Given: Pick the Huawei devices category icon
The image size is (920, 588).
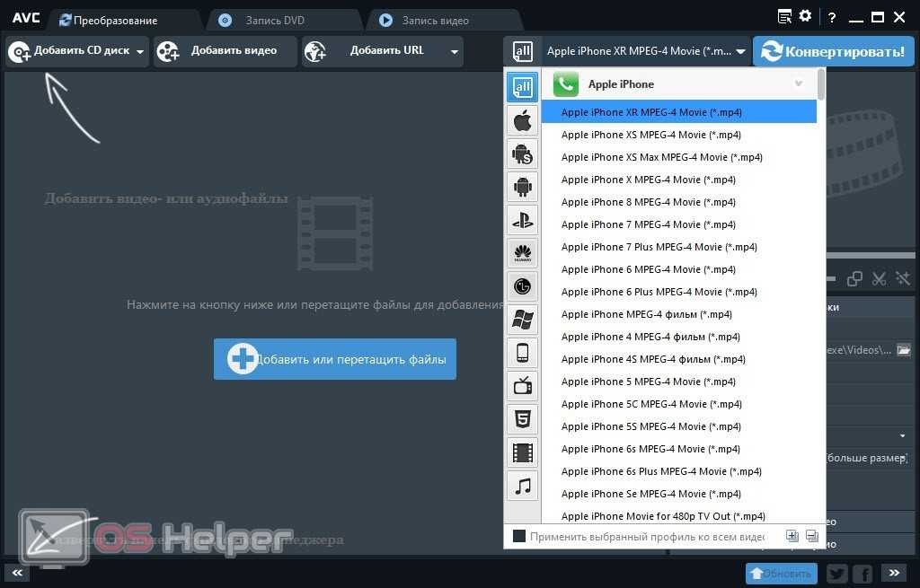Looking at the screenshot, I should 522,253.
